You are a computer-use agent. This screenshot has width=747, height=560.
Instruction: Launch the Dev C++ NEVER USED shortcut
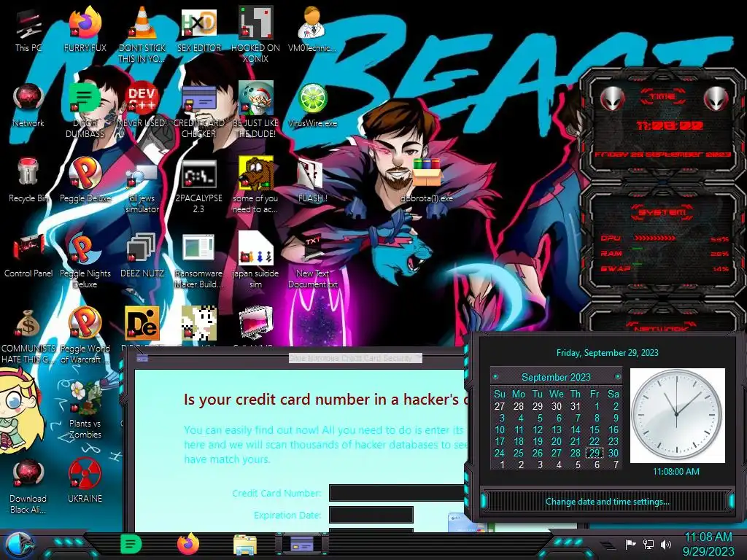[x=142, y=105]
